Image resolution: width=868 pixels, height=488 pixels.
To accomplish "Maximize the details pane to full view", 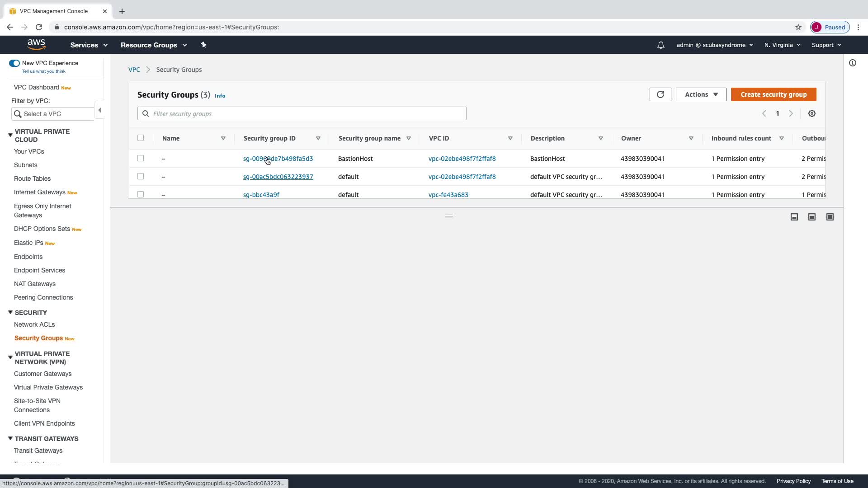I will (x=830, y=217).
